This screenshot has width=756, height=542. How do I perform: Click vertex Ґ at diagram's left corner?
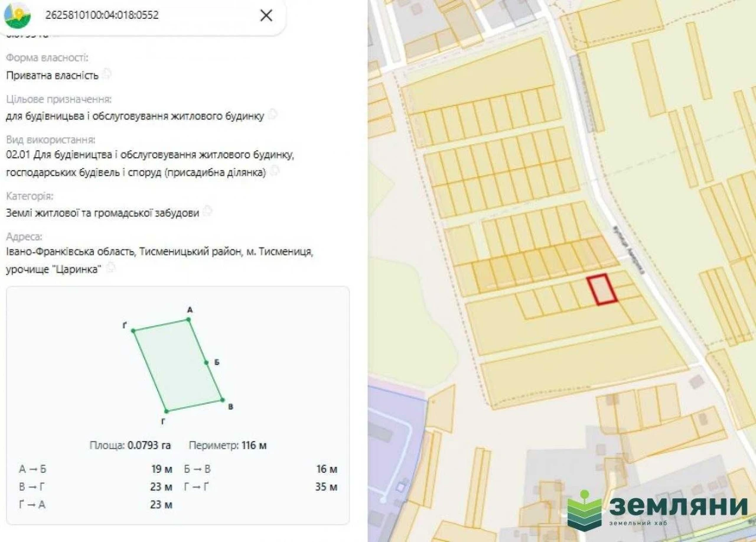133,331
